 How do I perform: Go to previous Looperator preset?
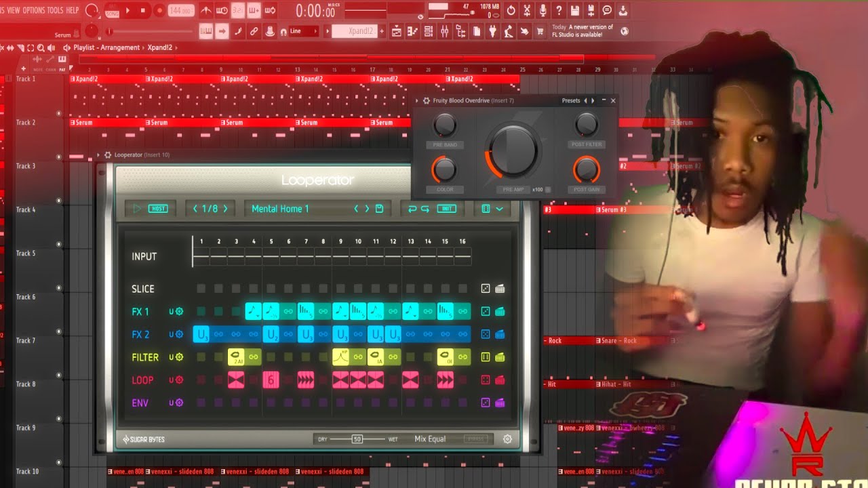[356, 209]
